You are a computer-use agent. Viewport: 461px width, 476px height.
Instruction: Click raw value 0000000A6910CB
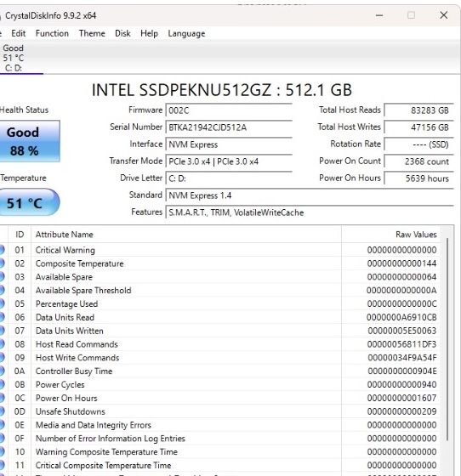pyautogui.click(x=401, y=317)
